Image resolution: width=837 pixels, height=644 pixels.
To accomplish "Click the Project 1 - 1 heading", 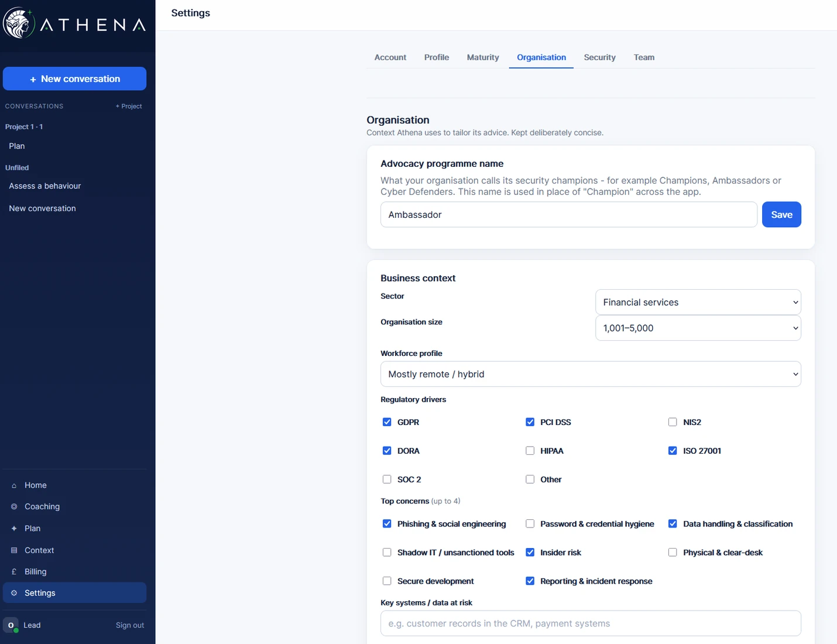I will 24,126.
